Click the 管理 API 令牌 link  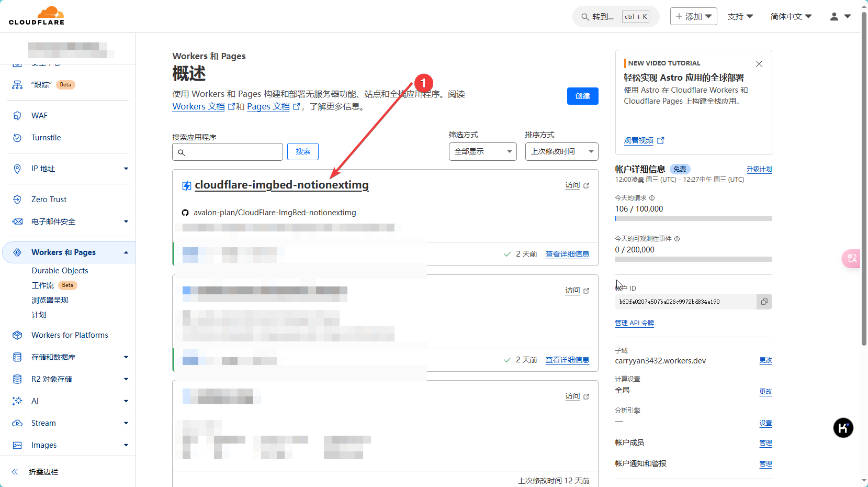635,323
